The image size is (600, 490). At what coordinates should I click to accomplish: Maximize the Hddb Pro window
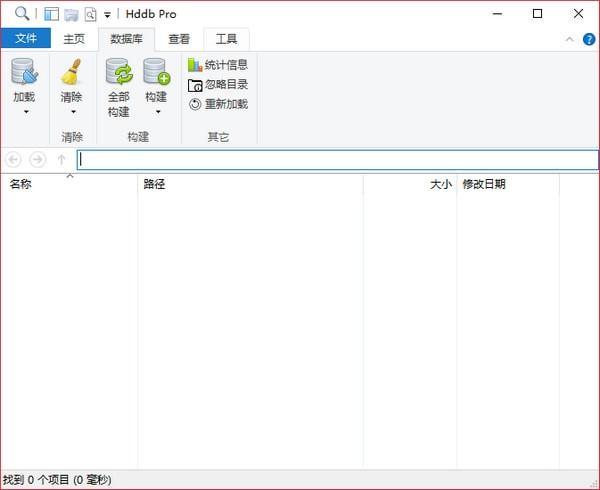click(538, 14)
